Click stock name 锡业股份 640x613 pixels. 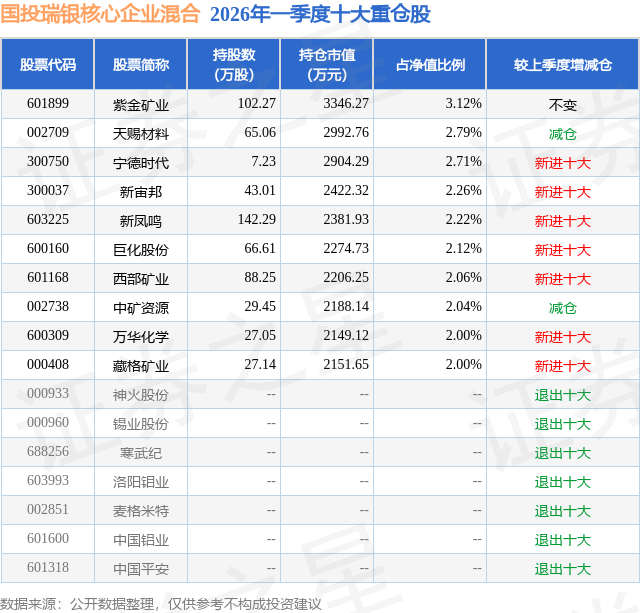pyautogui.click(x=141, y=423)
